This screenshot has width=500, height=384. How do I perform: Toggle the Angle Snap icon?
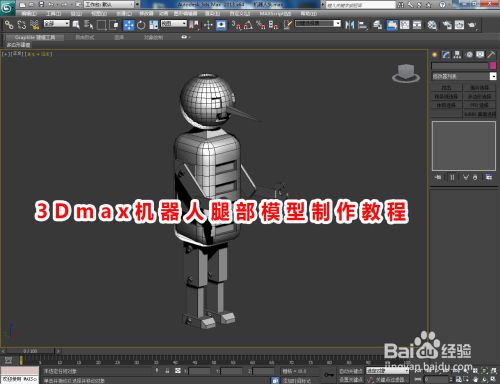248,25
